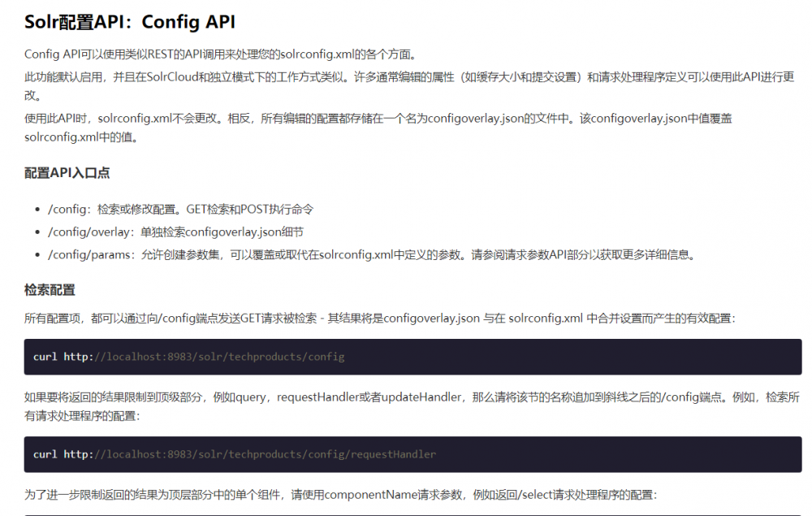Click the subheading '检索配置'
This screenshot has width=812, height=516.
click(50, 290)
